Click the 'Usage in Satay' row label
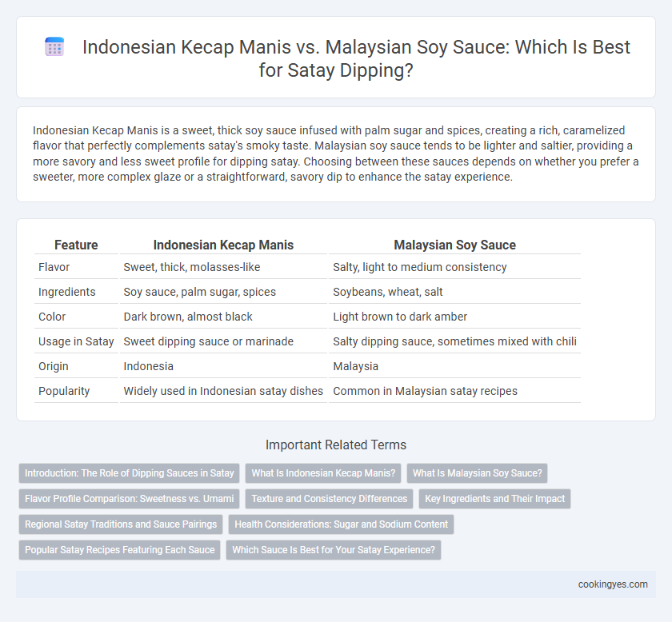672x622 pixels. pyautogui.click(x=76, y=342)
